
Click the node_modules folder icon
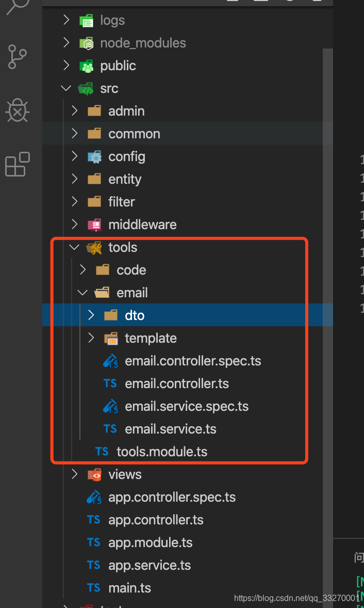[x=86, y=43]
